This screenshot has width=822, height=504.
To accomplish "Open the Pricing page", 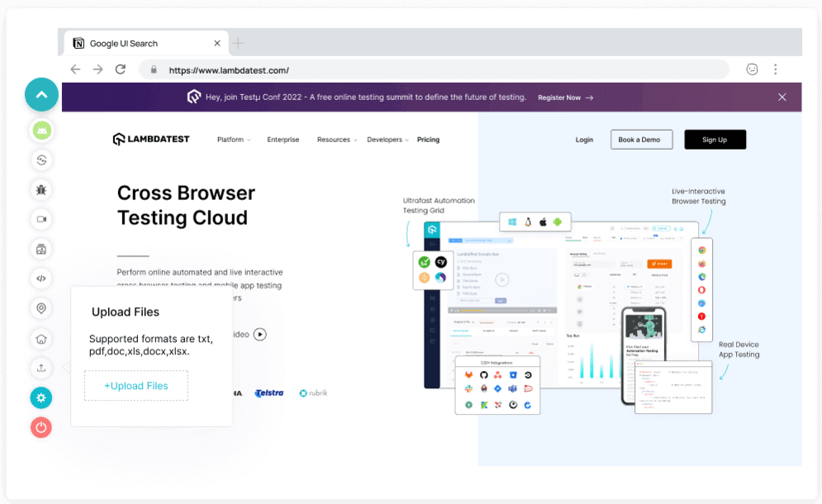I will point(428,140).
